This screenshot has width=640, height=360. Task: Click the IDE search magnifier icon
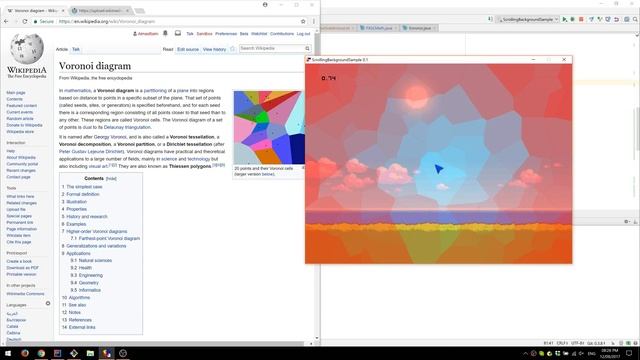coord(636,19)
